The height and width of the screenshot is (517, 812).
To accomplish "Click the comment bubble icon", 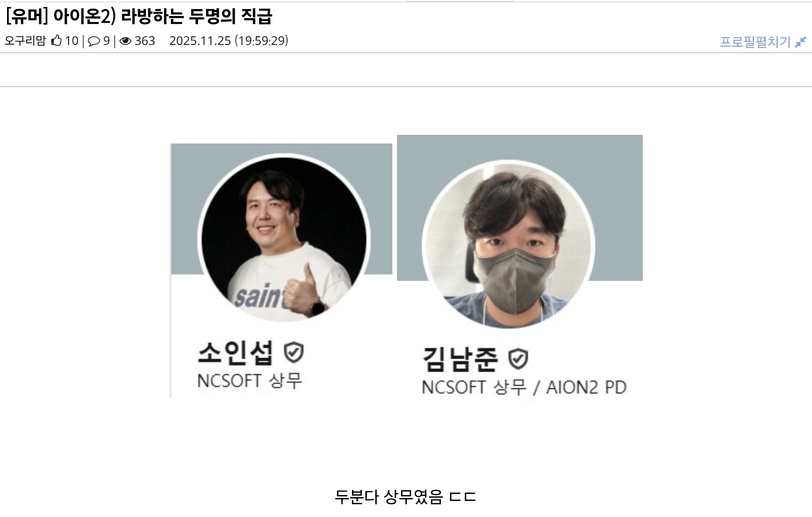I will (94, 41).
